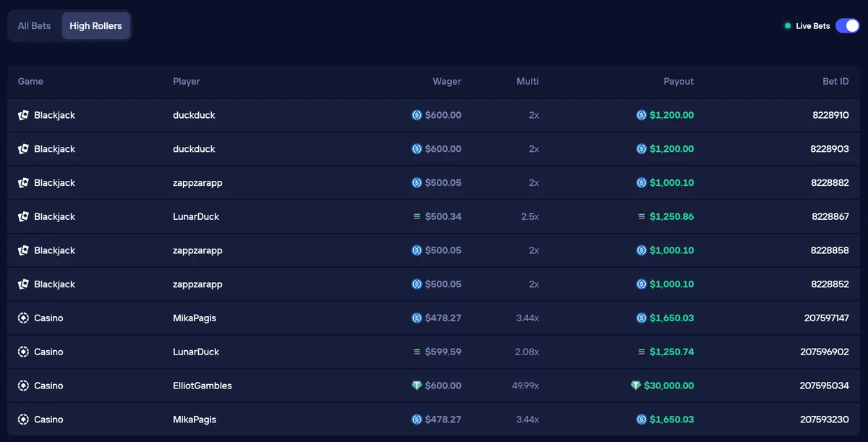This screenshot has width=868, height=442.
Task: Click Casino chip icon in ElliotGambles row
Action: (23, 386)
